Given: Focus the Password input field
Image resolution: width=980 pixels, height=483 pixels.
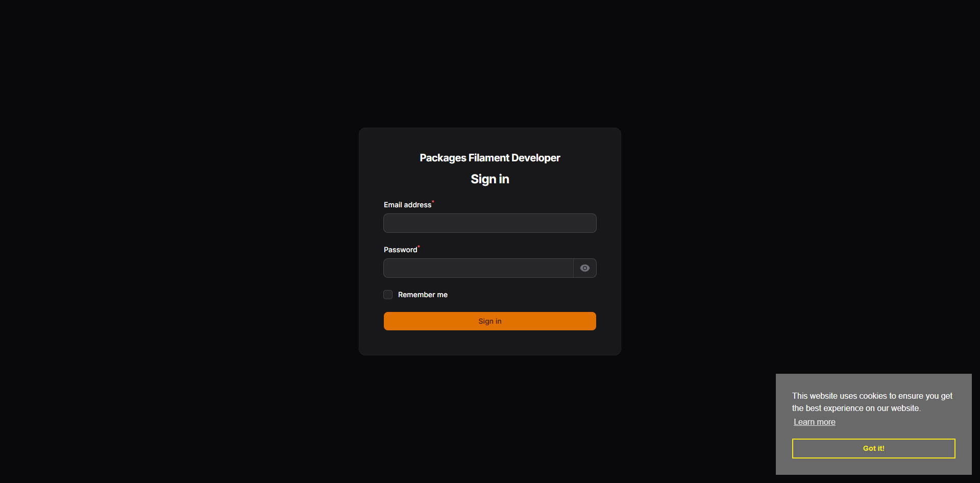Looking at the screenshot, I should (478, 268).
